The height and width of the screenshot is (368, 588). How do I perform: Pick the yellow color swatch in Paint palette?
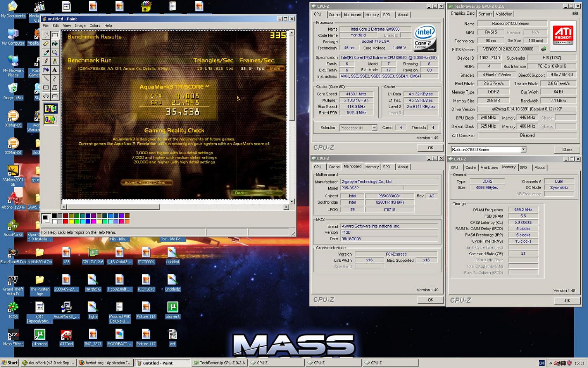tap(71, 221)
